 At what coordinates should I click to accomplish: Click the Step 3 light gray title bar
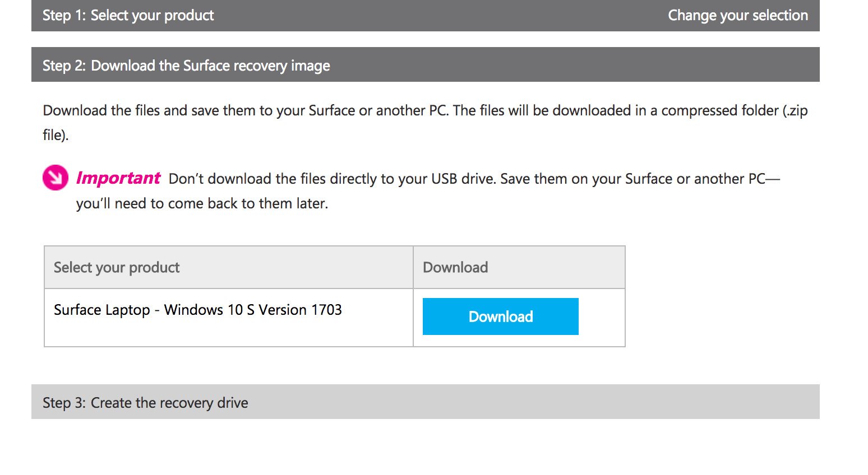[426, 402]
